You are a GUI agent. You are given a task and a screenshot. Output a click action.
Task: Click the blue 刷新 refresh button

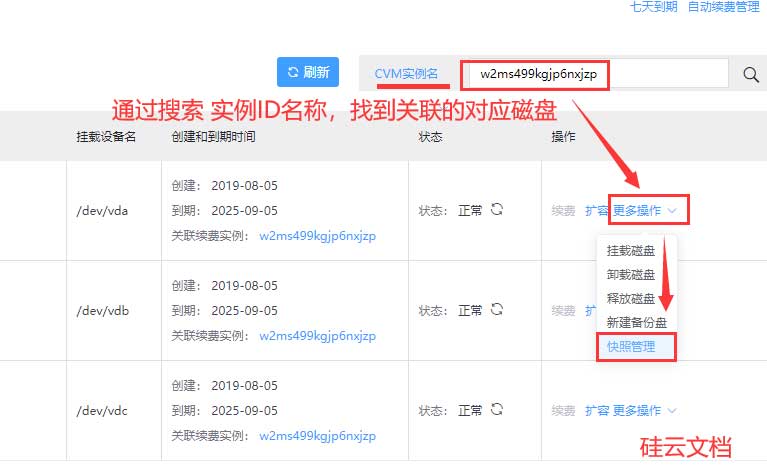point(308,72)
